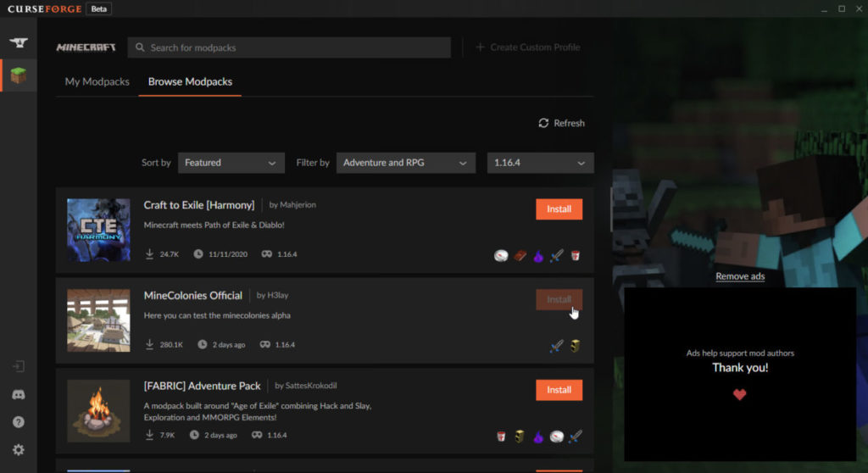Open the Adventure and RPG filter dropdown
The height and width of the screenshot is (473, 868).
(405, 163)
